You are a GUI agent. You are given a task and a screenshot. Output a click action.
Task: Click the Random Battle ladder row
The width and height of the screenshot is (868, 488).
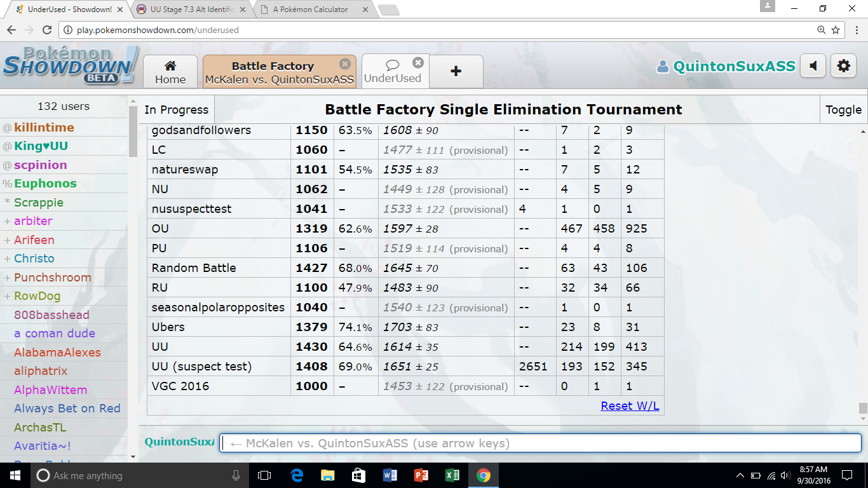(405, 268)
